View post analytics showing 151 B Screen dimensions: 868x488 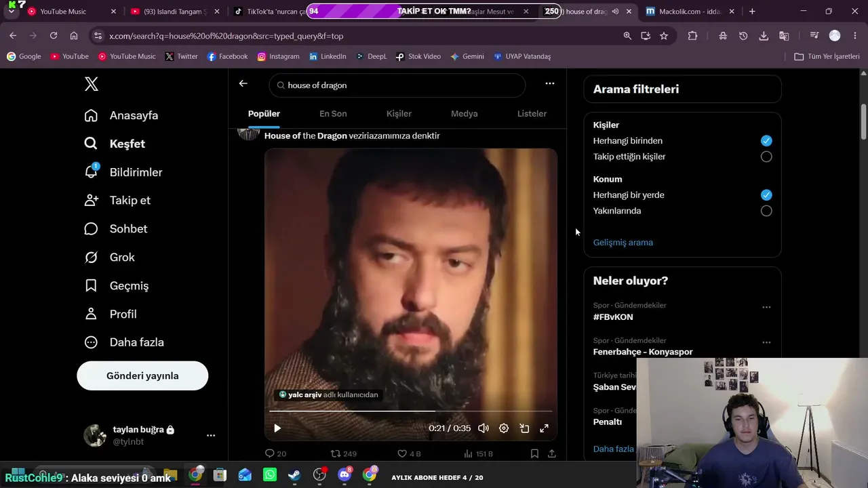(x=478, y=453)
